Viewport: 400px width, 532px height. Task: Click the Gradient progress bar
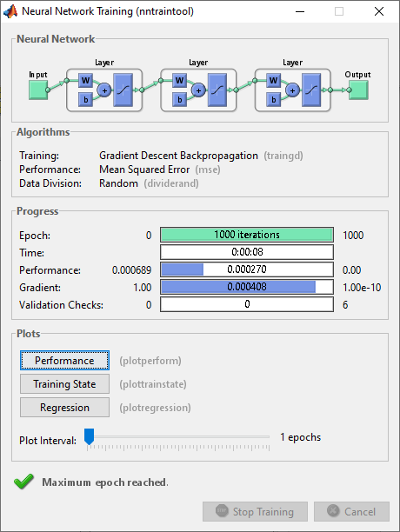click(x=247, y=287)
